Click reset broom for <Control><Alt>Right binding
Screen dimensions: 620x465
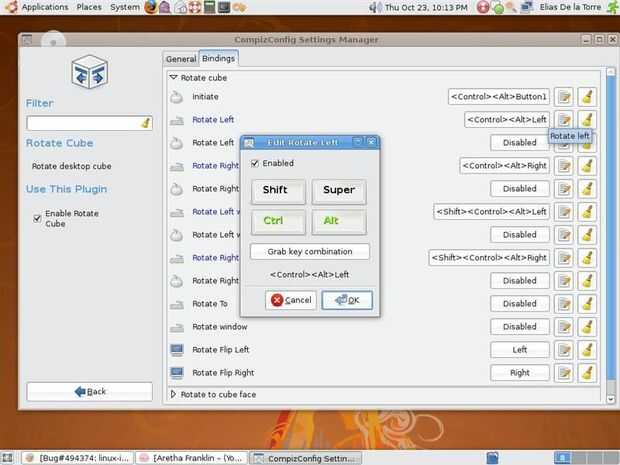click(x=587, y=166)
